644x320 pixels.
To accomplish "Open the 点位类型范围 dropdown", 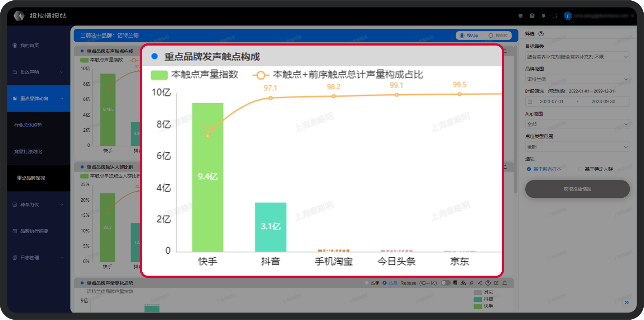I will pos(577,147).
